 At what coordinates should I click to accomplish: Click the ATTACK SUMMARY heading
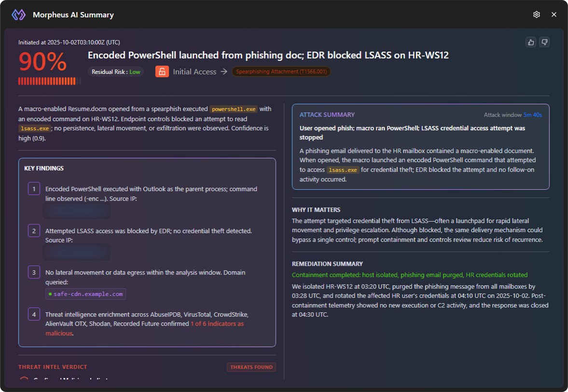(327, 115)
